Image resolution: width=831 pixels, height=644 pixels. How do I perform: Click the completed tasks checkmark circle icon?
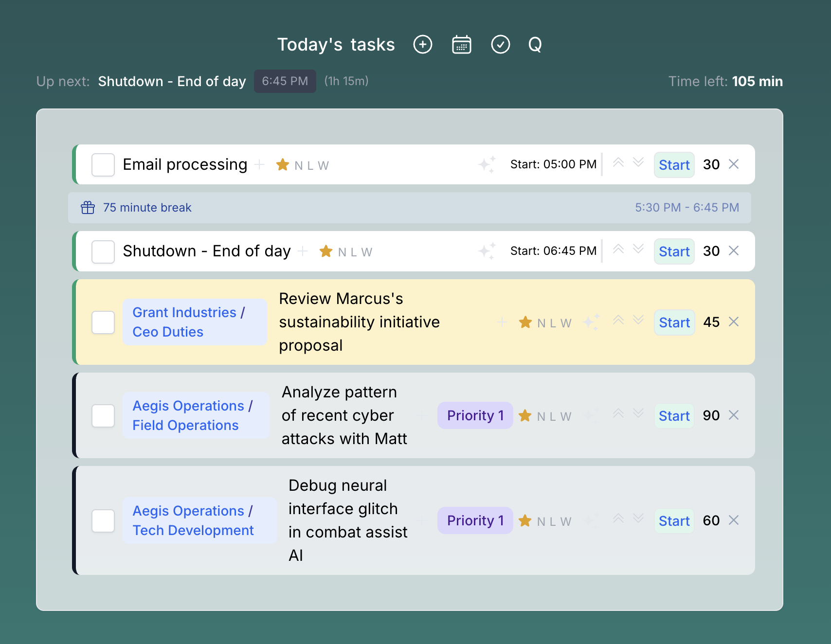[501, 44]
